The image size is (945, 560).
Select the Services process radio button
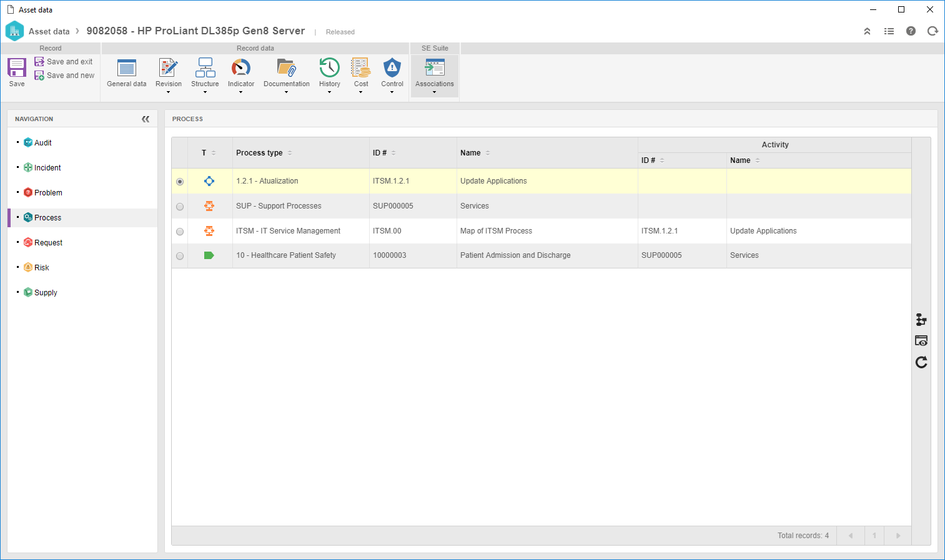click(x=180, y=207)
